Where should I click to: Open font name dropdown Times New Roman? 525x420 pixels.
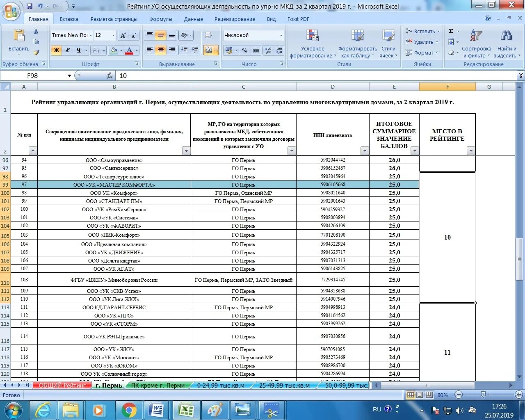pos(90,35)
